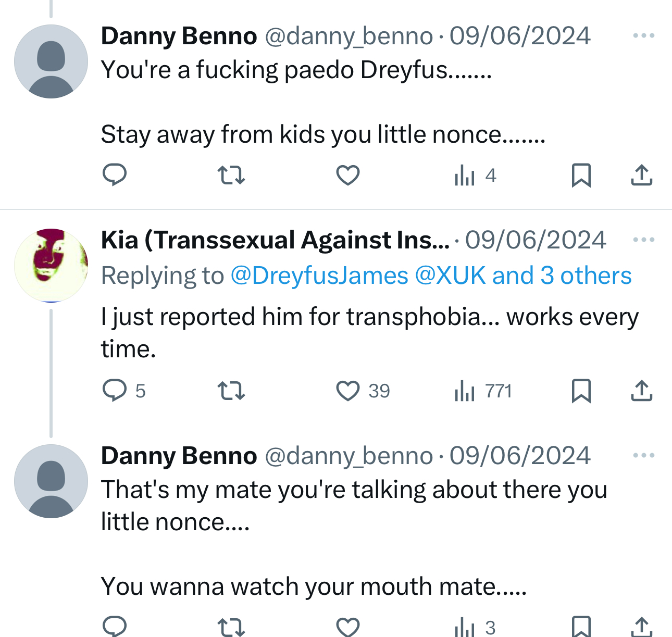
Task: Open Danny Benno's avatar on first tweet
Action: click(51, 61)
